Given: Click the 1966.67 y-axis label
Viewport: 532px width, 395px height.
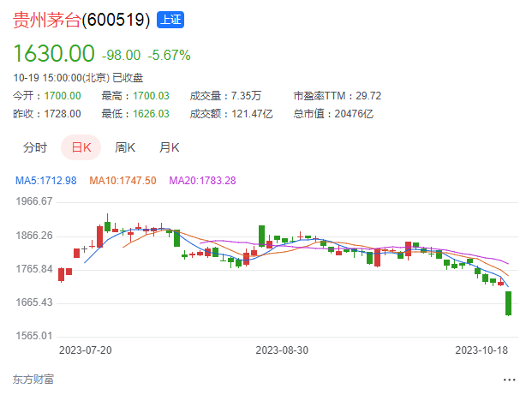Looking at the screenshot, I should tap(34, 201).
